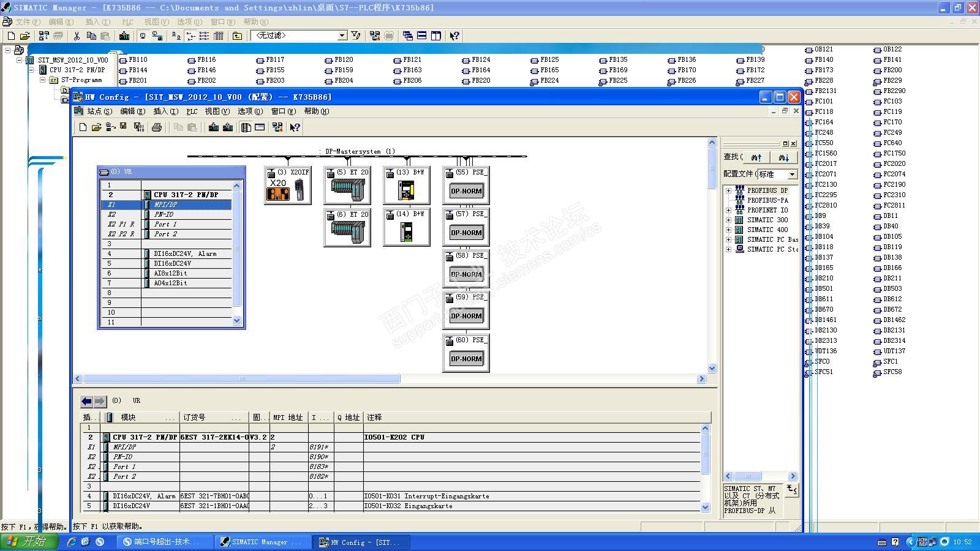
Task: Open the PLC menu in HW Config
Action: point(192,111)
